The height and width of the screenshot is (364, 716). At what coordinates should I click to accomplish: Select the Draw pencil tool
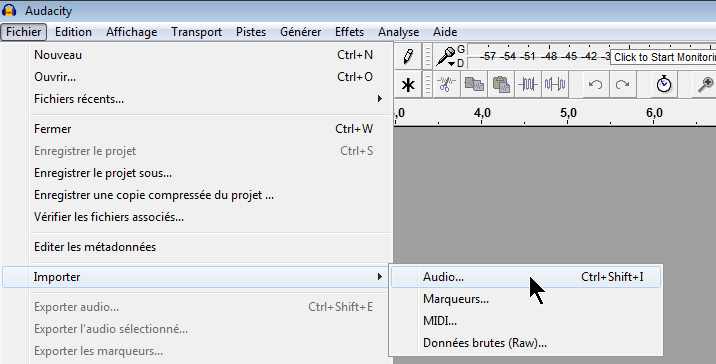(x=408, y=56)
